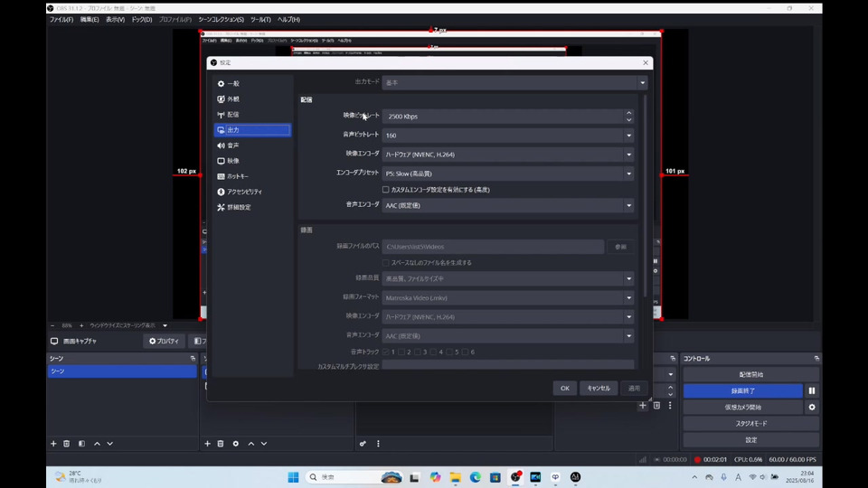This screenshot has width=868, height=488.
Task: Open the 音声ビットレート dropdown showing 160
Action: click(507, 136)
